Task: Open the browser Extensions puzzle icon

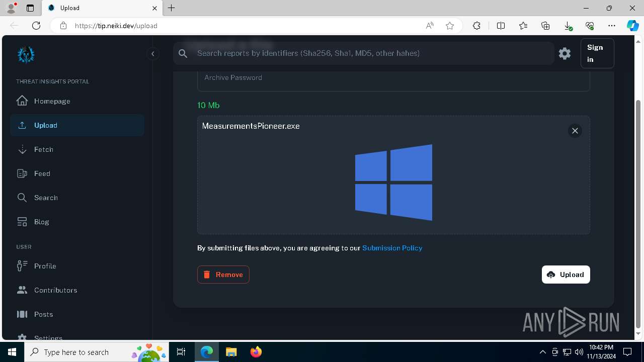Action: click(x=476, y=26)
